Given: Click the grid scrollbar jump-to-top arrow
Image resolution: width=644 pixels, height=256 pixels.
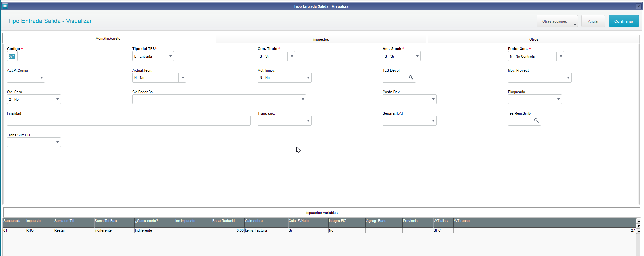Looking at the screenshot, I should point(638,221).
